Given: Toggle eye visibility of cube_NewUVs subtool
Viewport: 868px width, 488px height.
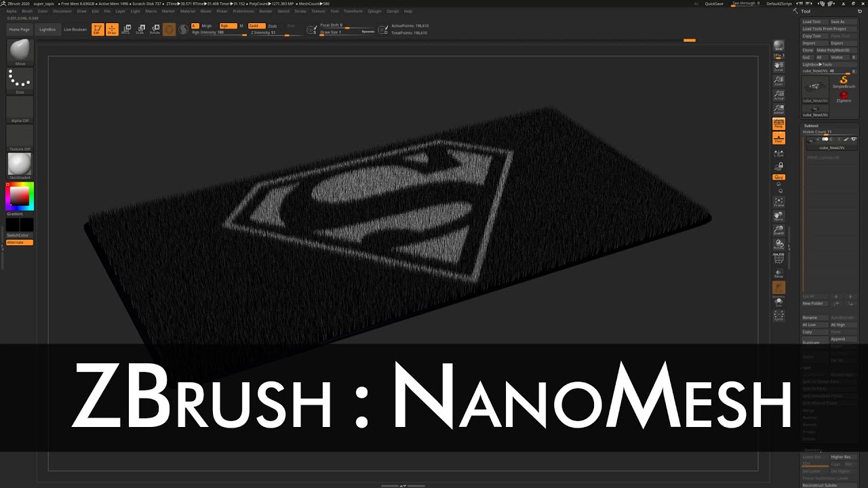Looking at the screenshot, I should click(x=853, y=139).
